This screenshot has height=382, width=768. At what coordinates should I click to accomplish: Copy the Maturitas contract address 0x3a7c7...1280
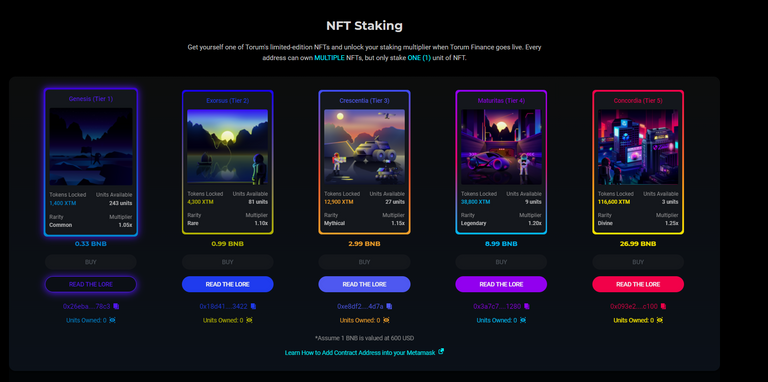(x=527, y=307)
